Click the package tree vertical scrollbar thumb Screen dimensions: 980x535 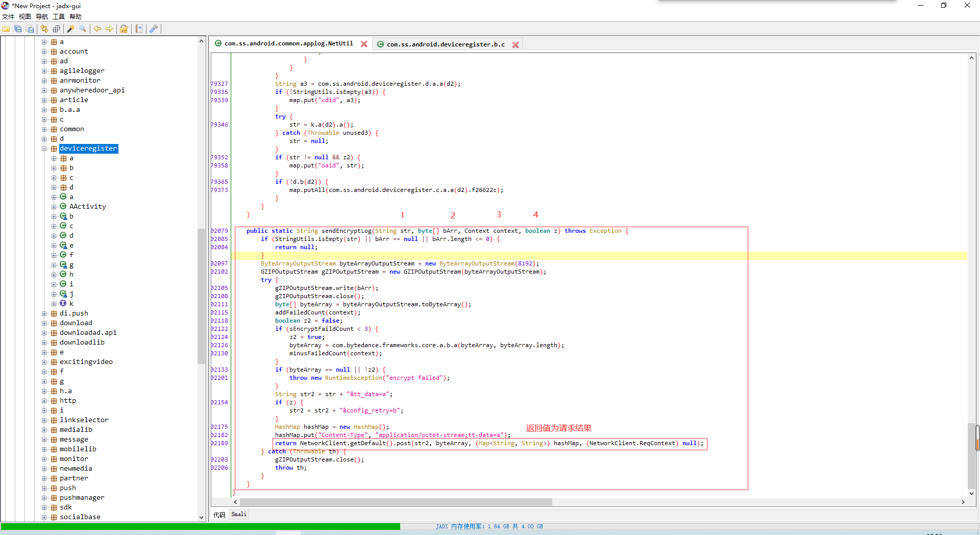click(x=201, y=296)
